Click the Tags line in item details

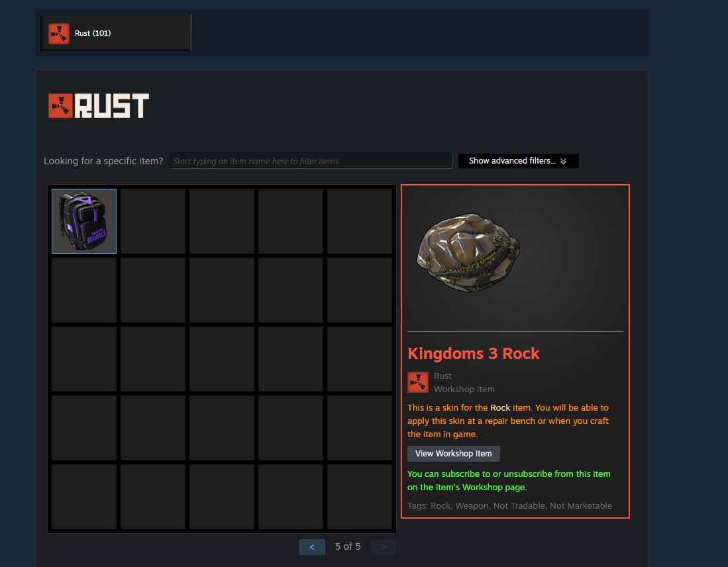pyautogui.click(x=509, y=505)
